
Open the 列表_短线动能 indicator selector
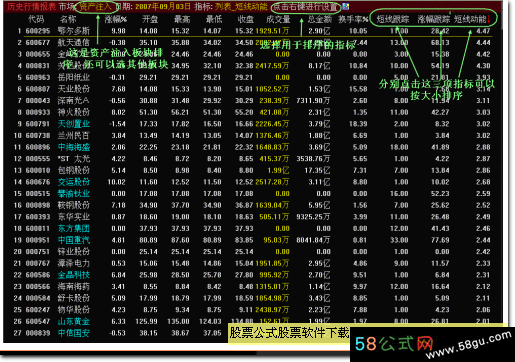point(241,7)
